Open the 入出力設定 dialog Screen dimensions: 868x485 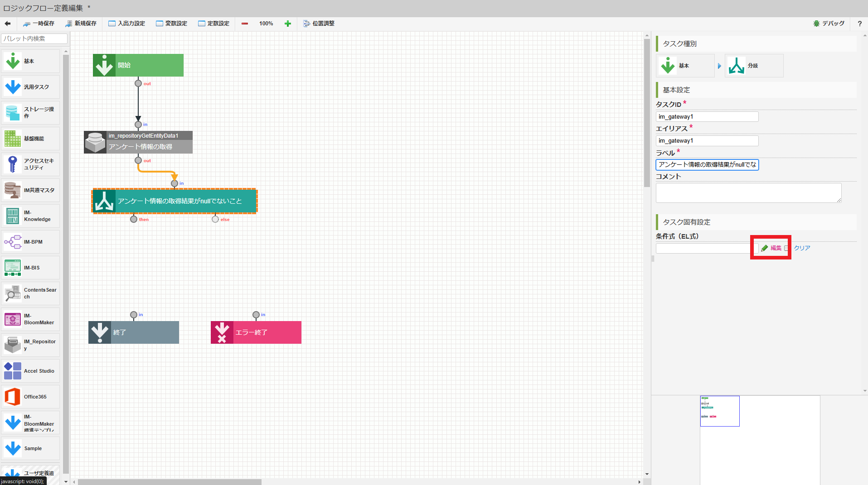pyautogui.click(x=126, y=23)
